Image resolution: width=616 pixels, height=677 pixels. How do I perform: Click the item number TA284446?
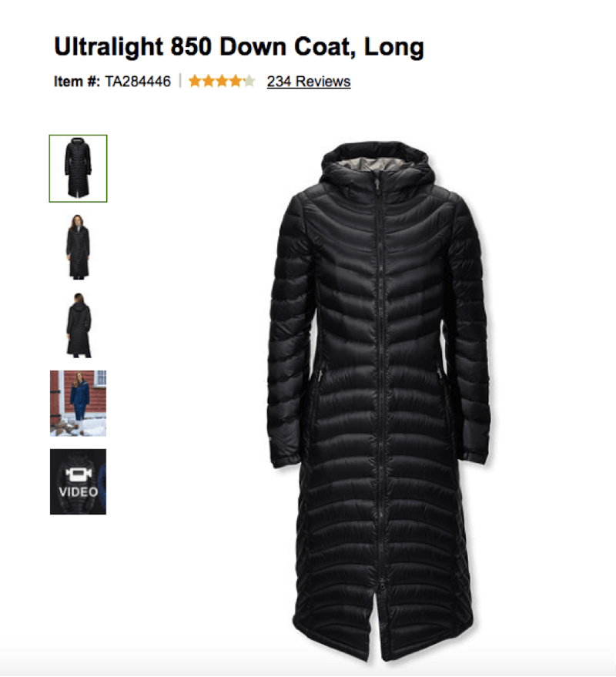(x=138, y=81)
